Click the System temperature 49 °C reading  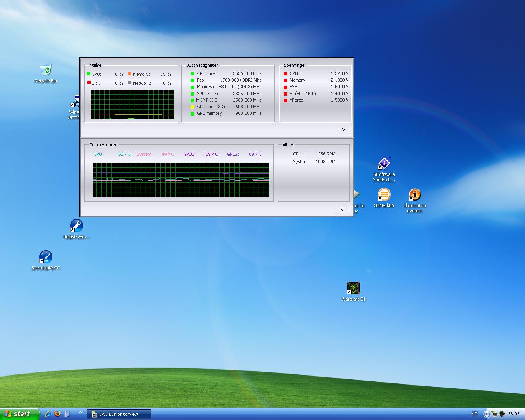tap(168, 154)
